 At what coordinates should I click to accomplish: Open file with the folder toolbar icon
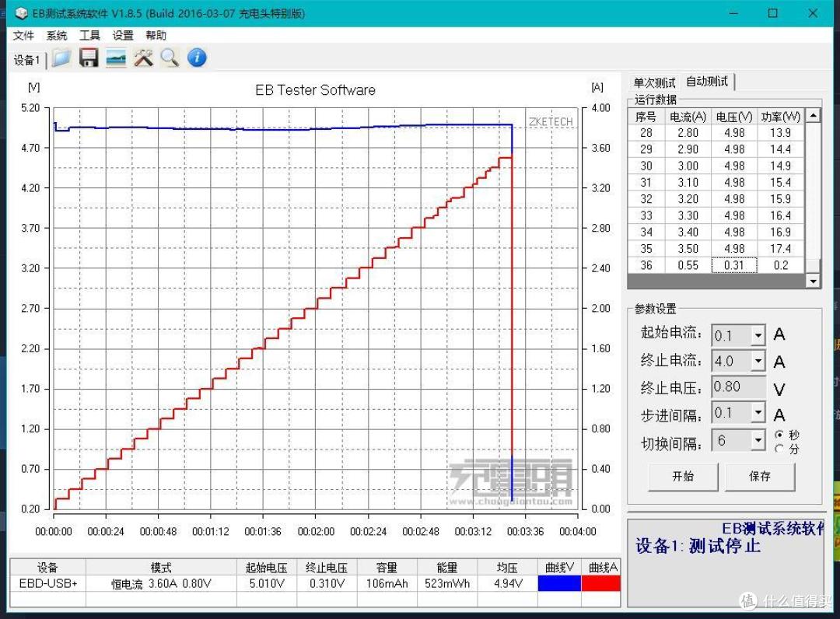tap(61, 58)
